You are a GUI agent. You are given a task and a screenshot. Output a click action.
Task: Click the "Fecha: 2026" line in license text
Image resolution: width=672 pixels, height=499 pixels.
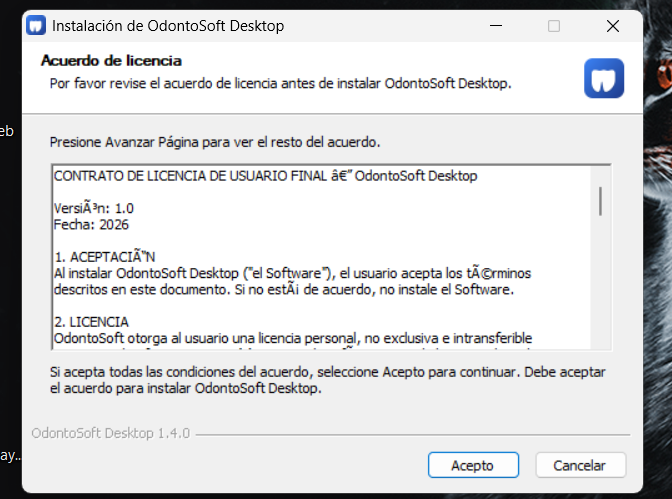[91, 225]
